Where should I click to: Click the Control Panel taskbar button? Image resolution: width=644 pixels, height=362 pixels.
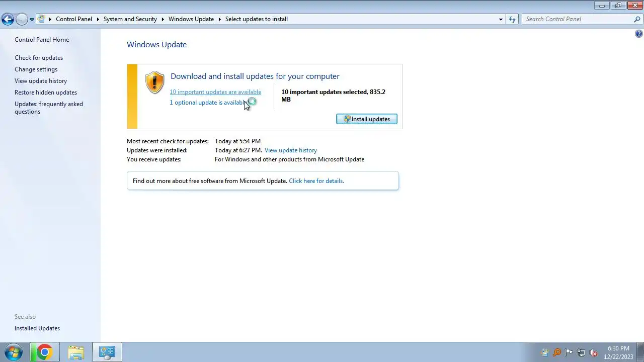(107, 352)
